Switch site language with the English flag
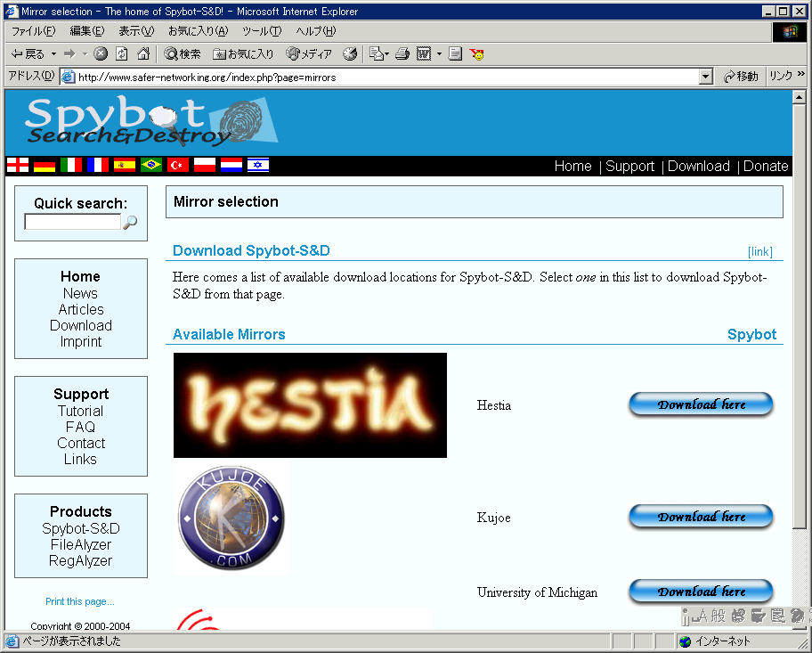 point(18,166)
